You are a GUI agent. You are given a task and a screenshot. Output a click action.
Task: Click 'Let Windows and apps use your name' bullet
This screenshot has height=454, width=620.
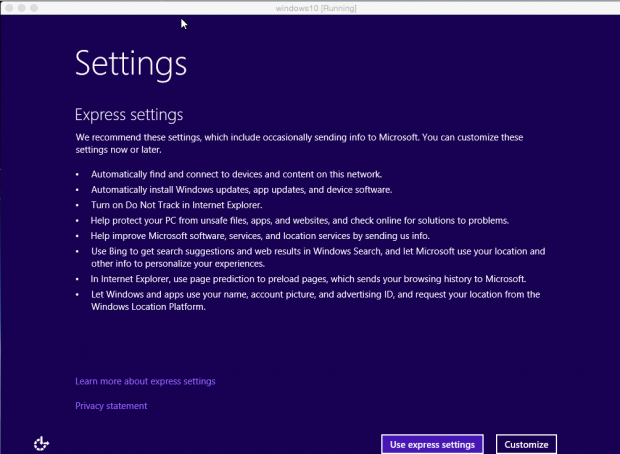coord(316,301)
